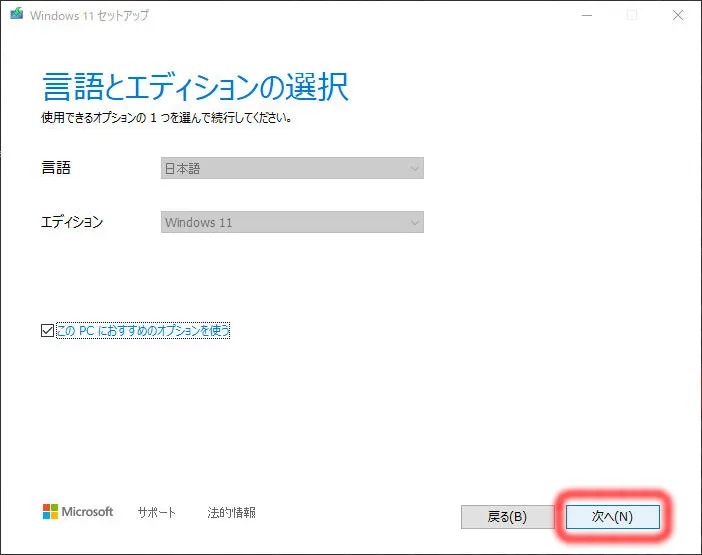Viewport: 702px width, 555px height.
Task: Click the 使用できるオプションの 1 つを選んで instruction text
Action: click(x=167, y=118)
